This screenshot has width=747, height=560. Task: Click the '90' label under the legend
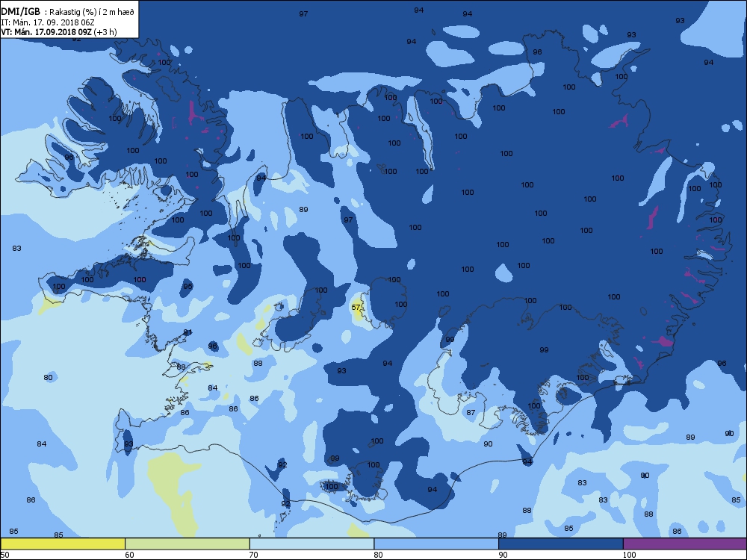[503, 555]
